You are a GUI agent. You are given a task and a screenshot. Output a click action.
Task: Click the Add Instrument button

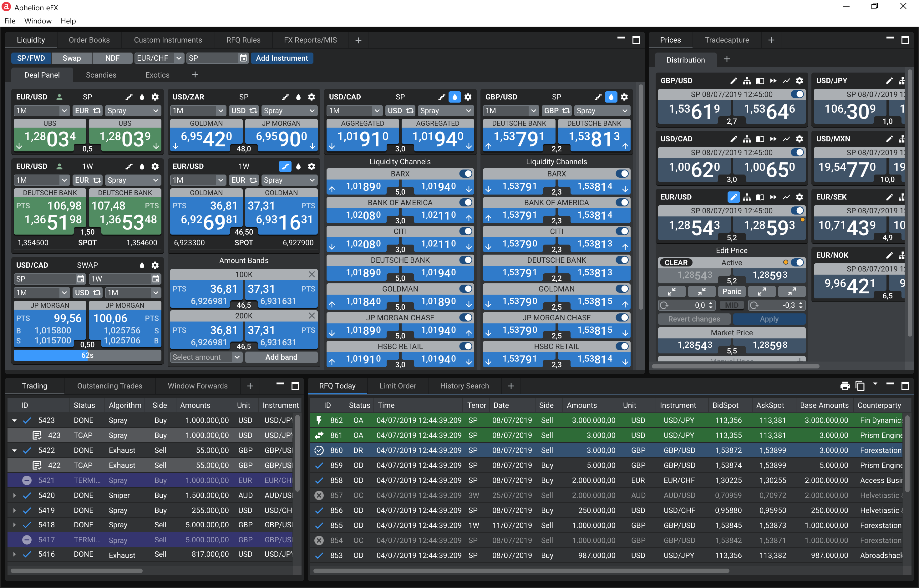tap(282, 58)
